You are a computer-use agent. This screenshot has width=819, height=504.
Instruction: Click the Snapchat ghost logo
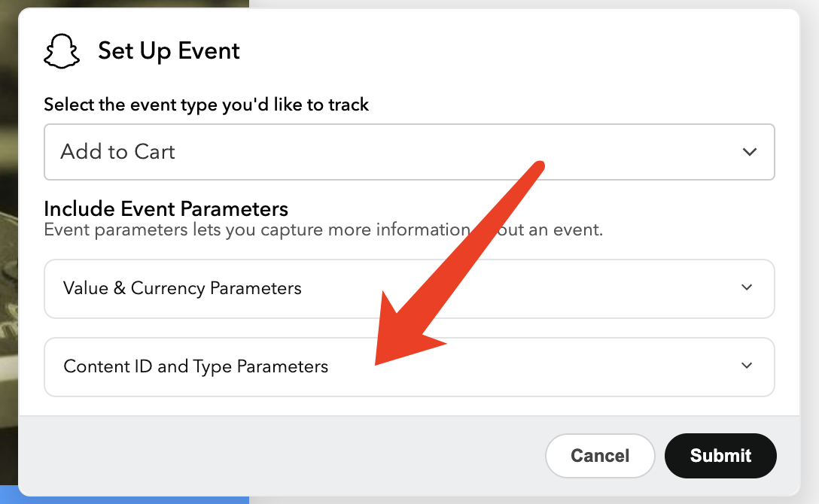pos(62,52)
